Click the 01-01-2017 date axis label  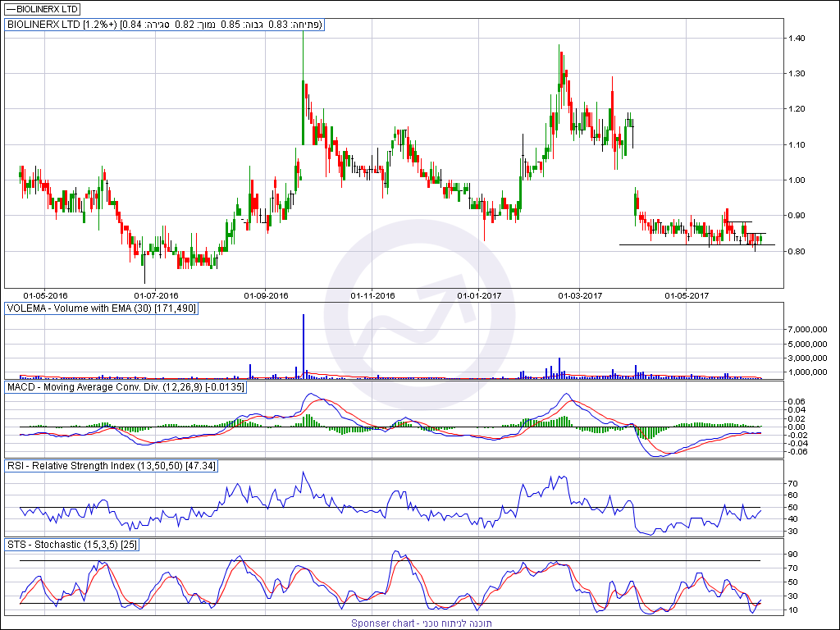[x=479, y=295]
